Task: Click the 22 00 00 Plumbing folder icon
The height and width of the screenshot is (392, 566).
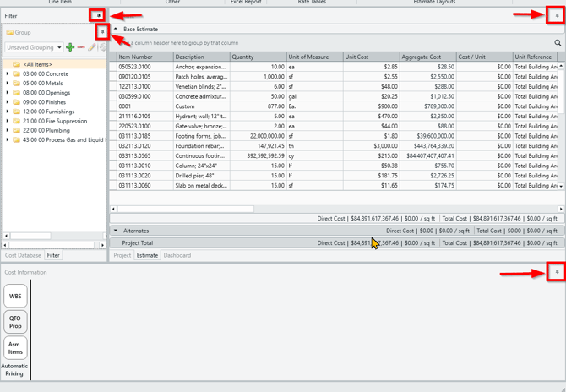Action: [16, 130]
